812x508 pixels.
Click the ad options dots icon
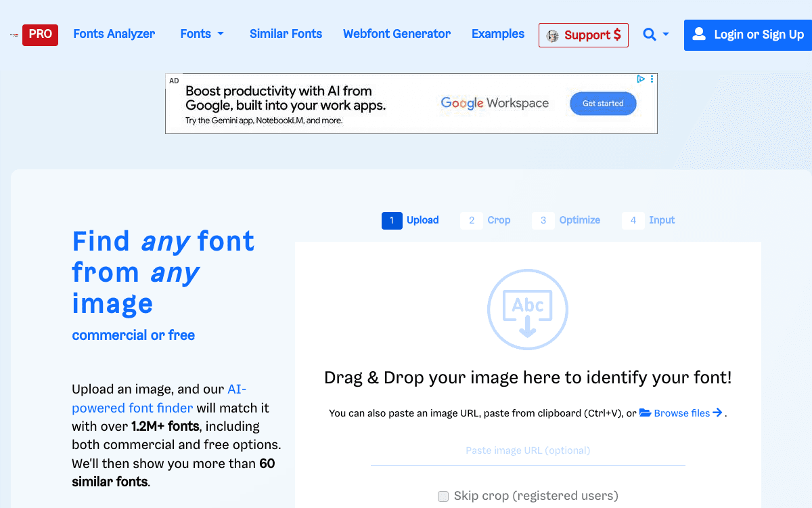[x=652, y=79]
